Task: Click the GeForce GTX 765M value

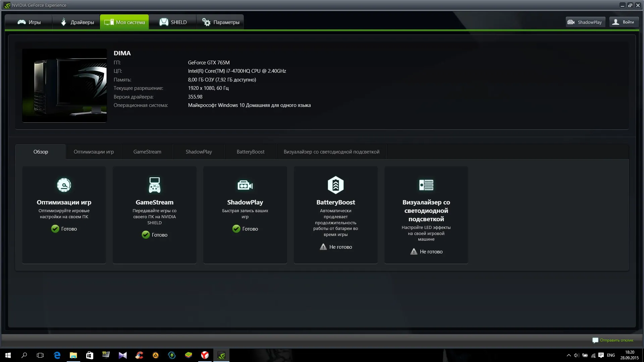Action: 209,63
